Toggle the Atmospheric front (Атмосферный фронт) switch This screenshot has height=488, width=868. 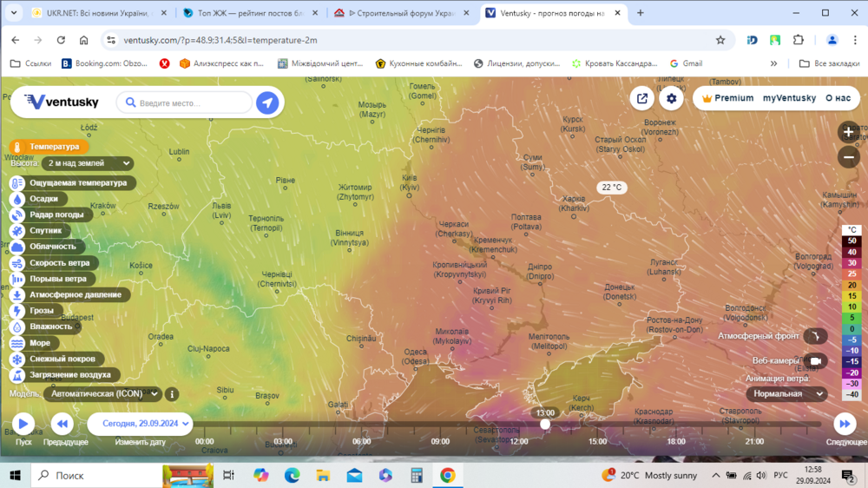click(815, 336)
